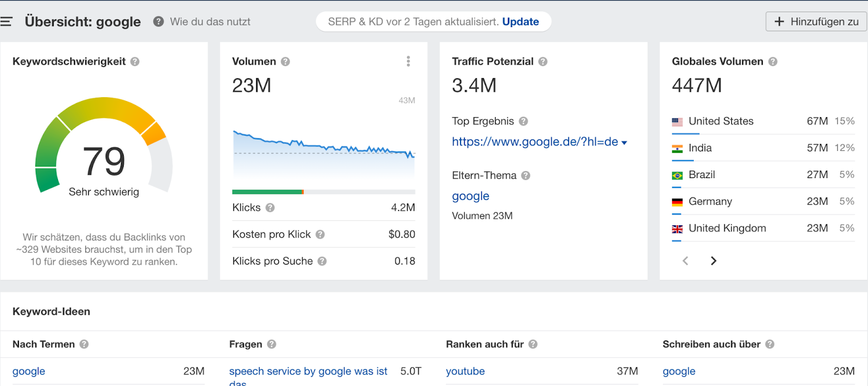The width and height of the screenshot is (868, 386).
Task: Click the 'Übersicht: google' page title
Action: (x=82, y=22)
